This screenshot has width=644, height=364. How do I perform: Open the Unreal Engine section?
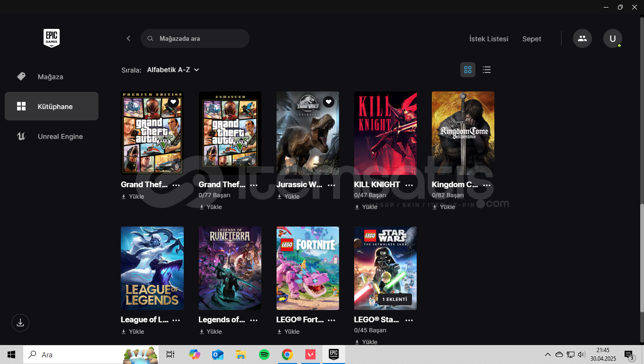52,136
